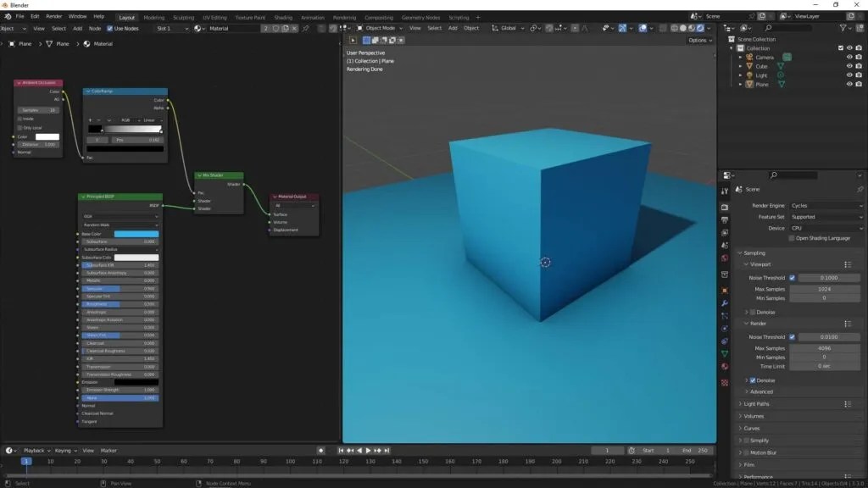Open the Object Mode dropdown
This screenshot has width=868, height=488.
[x=380, y=28]
